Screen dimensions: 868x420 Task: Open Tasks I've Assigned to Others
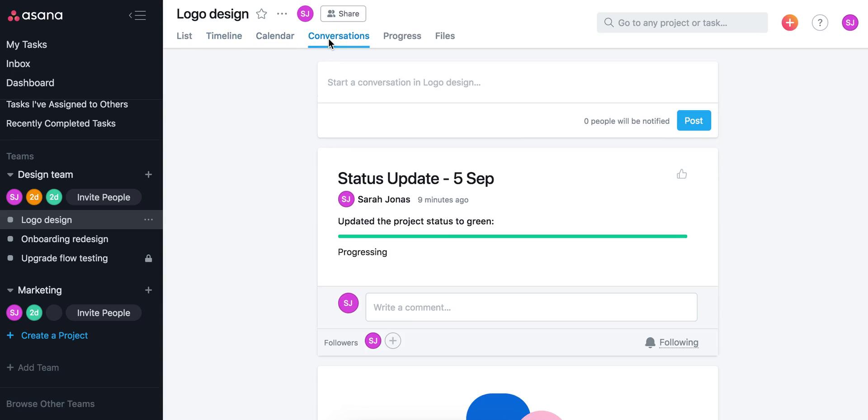(x=67, y=104)
